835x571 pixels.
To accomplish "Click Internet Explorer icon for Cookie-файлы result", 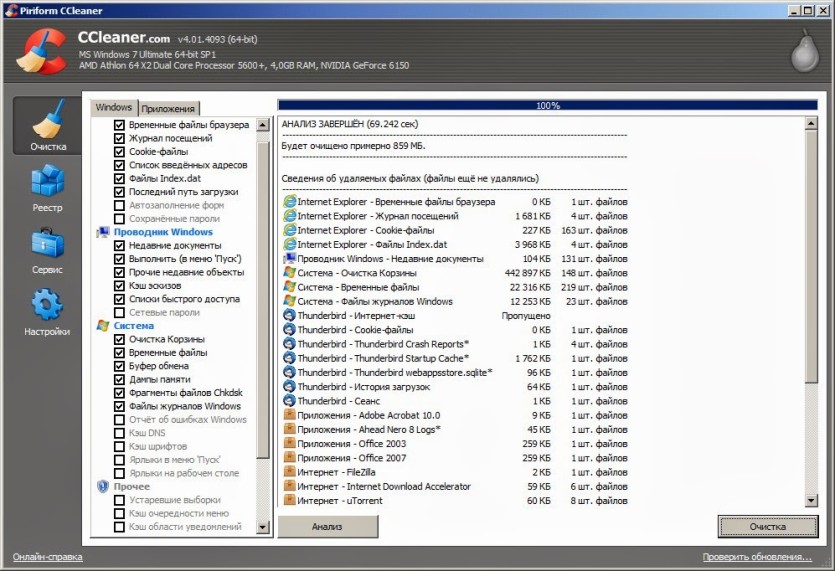I will click(289, 230).
